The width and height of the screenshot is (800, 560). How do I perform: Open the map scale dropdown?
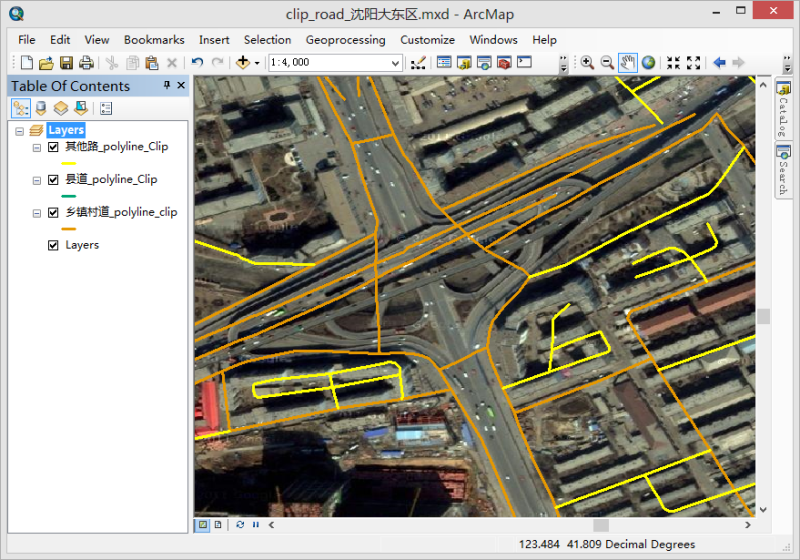[395, 63]
